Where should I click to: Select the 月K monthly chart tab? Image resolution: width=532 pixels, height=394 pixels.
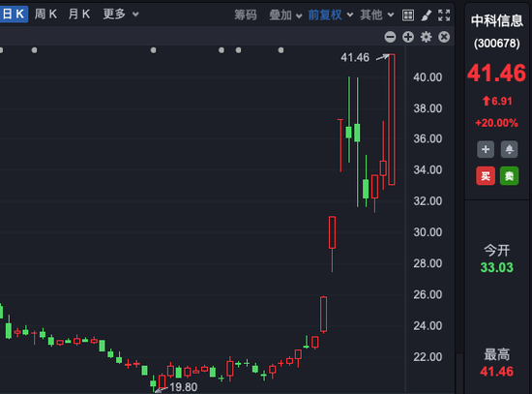79,15
